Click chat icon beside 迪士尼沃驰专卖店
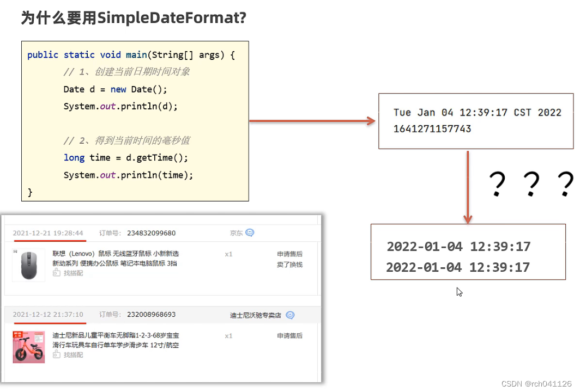580x392 pixels. 291,315
